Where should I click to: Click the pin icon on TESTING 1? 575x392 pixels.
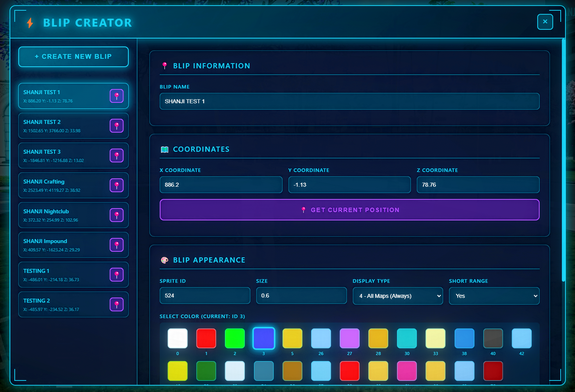116,274
